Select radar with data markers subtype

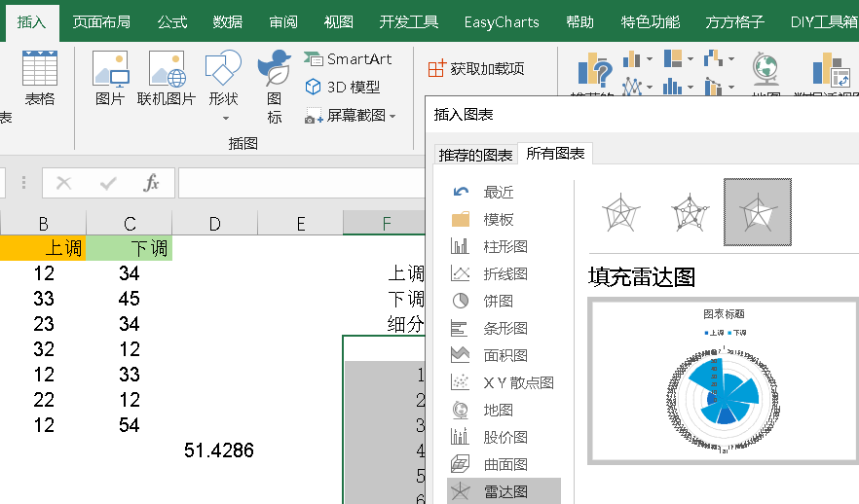click(x=690, y=212)
